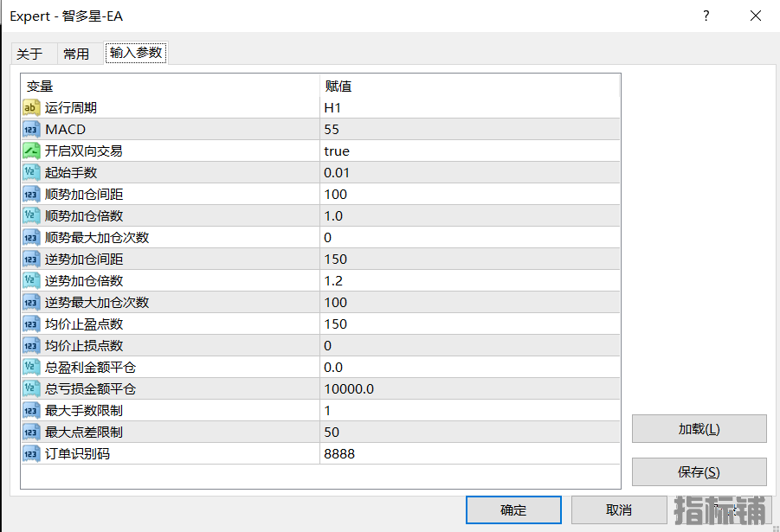Click the 变量 column header
780x532 pixels.
click(40, 87)
